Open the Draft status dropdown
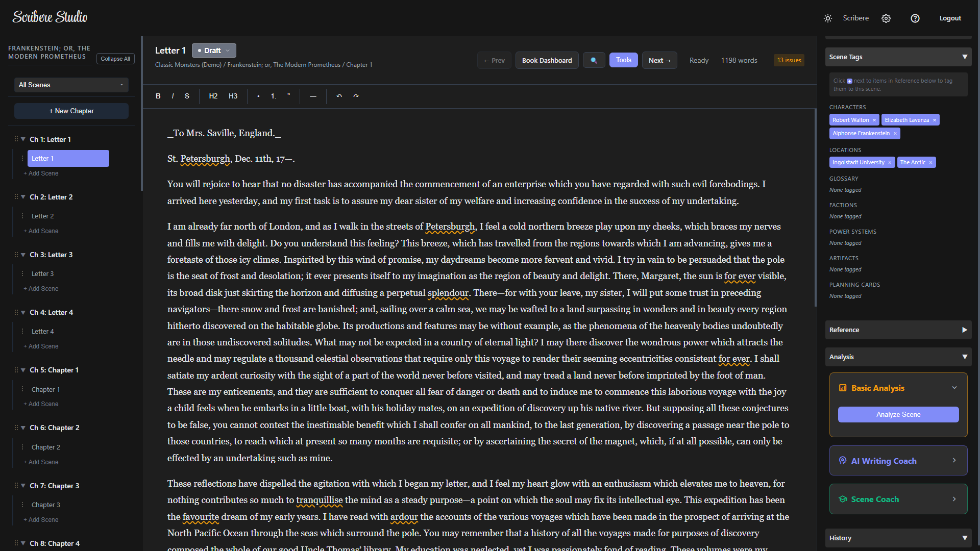The width and height of the screenshot is (980, 551). (213, 50)
